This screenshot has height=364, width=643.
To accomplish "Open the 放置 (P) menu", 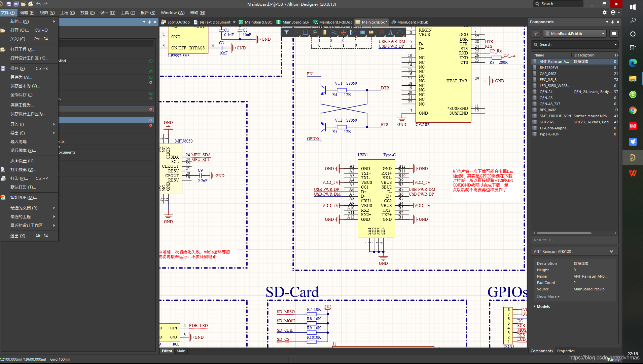I will click(87, 13).
